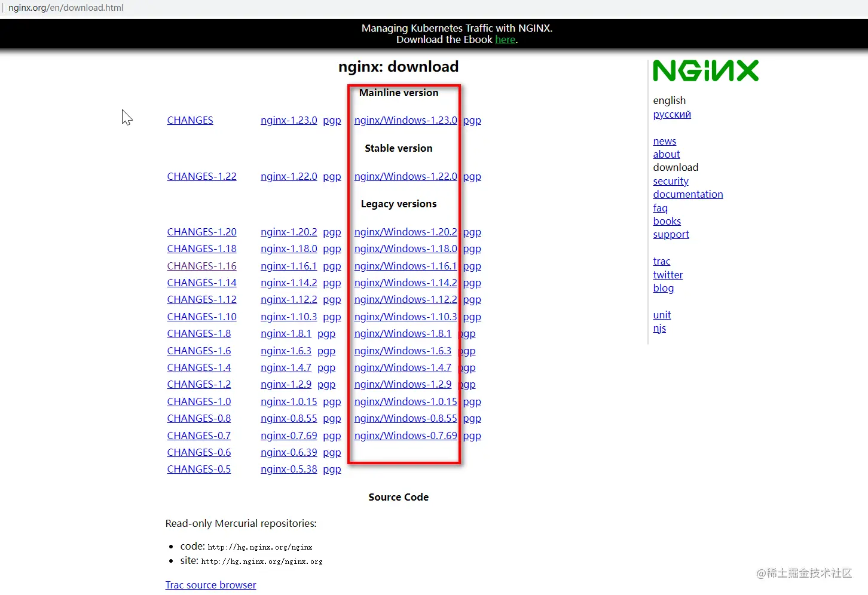
Task: Open CHANGES-0.5 link
Action: pos(198,469)
